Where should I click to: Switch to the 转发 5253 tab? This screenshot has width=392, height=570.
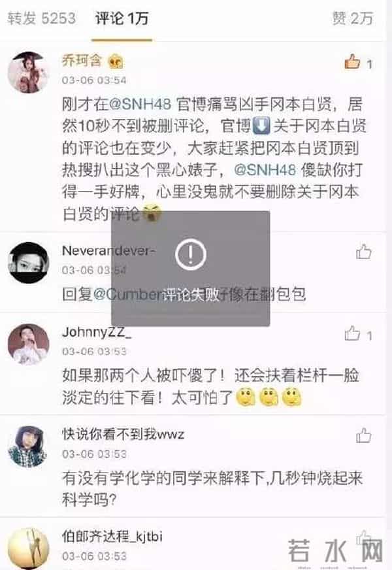pyautogui.click(x=41, y=18)
